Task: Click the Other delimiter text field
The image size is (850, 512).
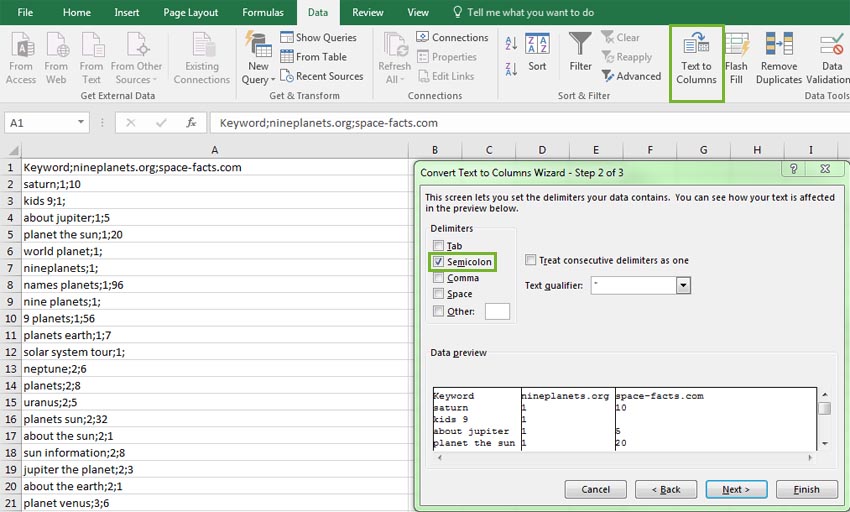Action: (x=497, y=312)
